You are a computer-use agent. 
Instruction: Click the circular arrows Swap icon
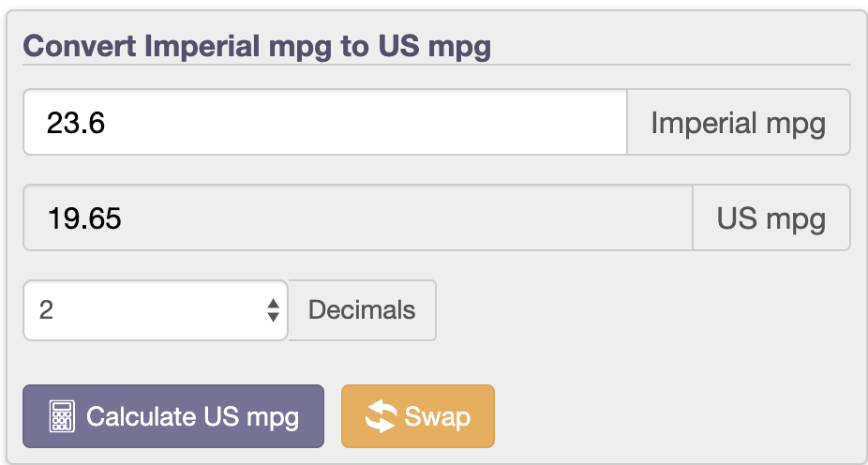click(381, 416)
